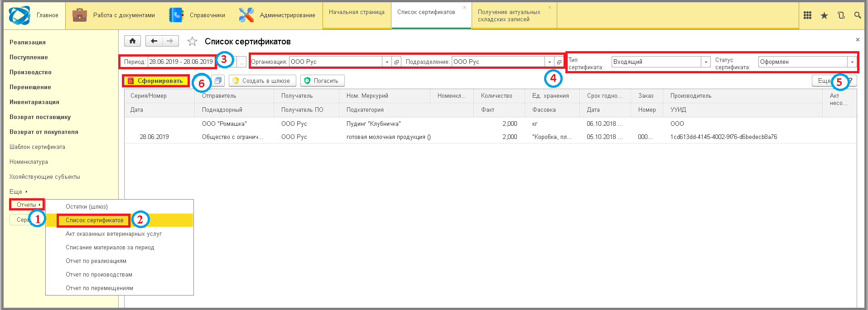Viewport: 868px width, 310px height.
Task: Open Хозяйствующие субъекты in sidebar
Action: (x=45, y=177)
